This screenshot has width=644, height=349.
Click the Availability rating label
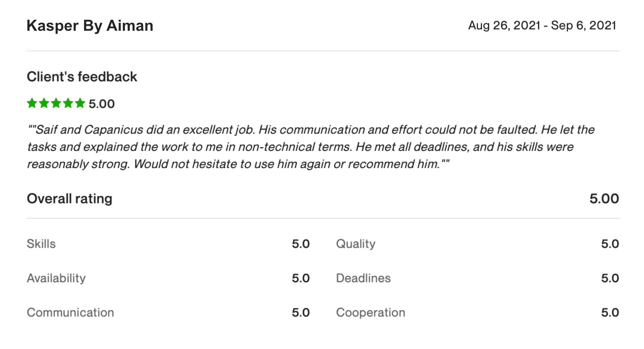(x=56, y=278)
